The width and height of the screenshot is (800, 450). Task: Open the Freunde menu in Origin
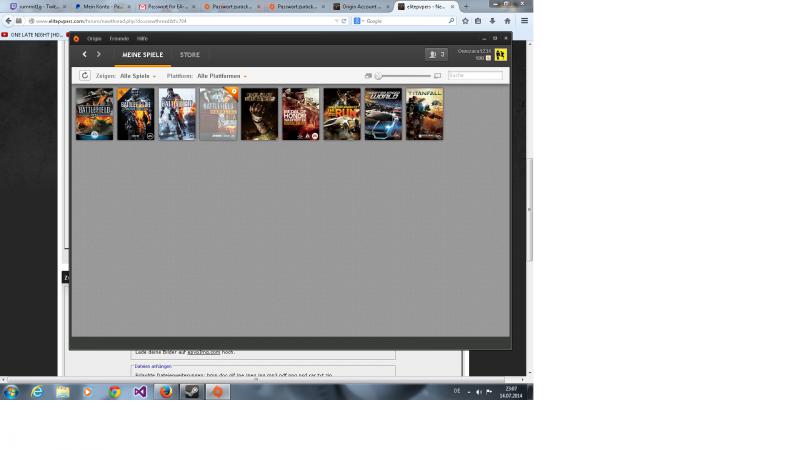tap(119, 38)
